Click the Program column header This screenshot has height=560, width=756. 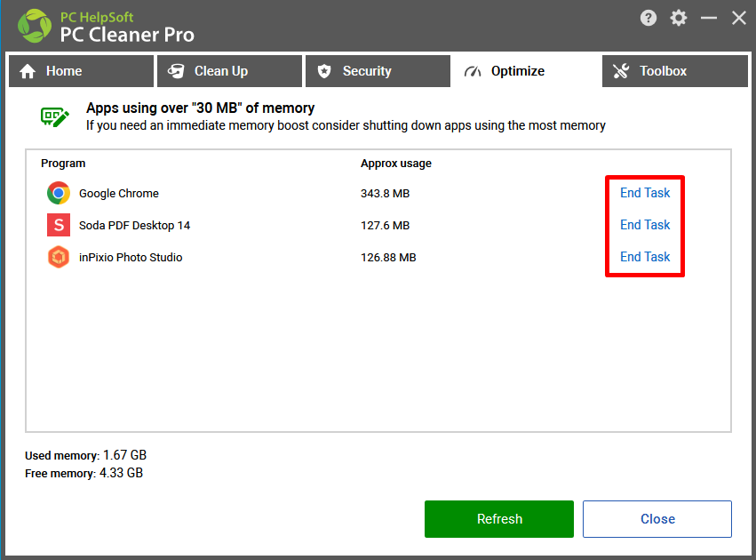tap(63, 164)
